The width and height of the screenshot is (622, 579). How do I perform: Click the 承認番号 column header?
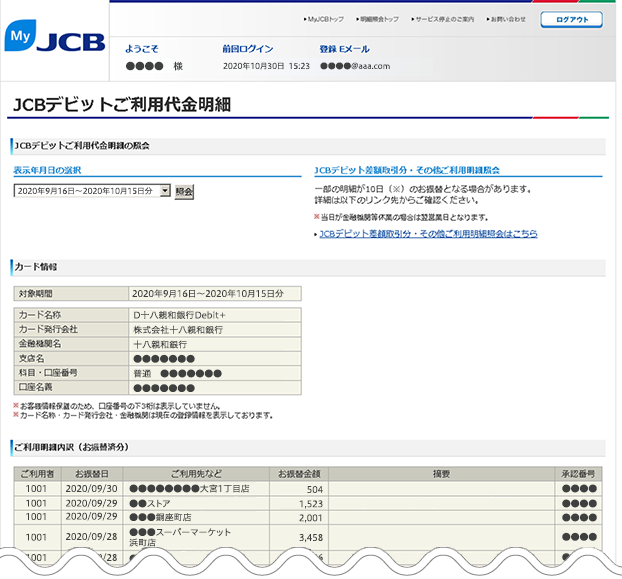pos(578,474)
